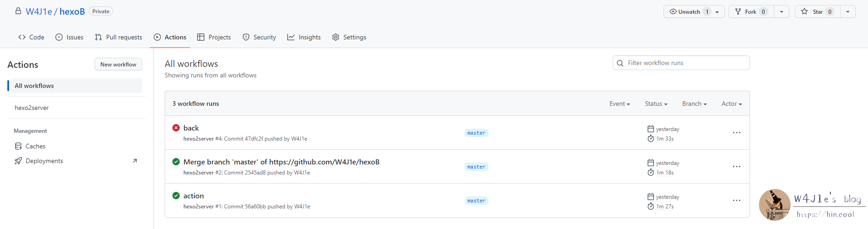The height and width of the screenshot is (229, 868).
Task: Go to the Security tab
Action: click(x=259, y=37)
